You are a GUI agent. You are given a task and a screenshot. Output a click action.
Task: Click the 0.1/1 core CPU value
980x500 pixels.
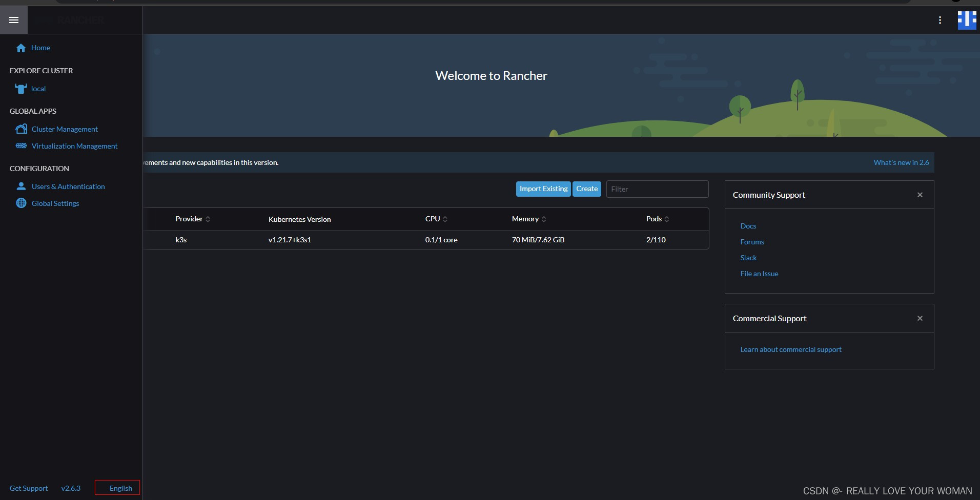tap(441, 240)
